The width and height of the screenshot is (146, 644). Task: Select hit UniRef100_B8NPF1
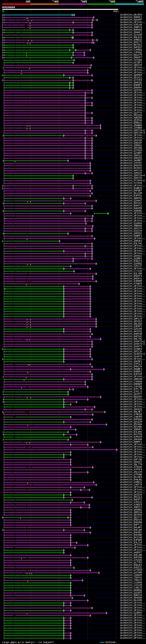click(131, 442)
